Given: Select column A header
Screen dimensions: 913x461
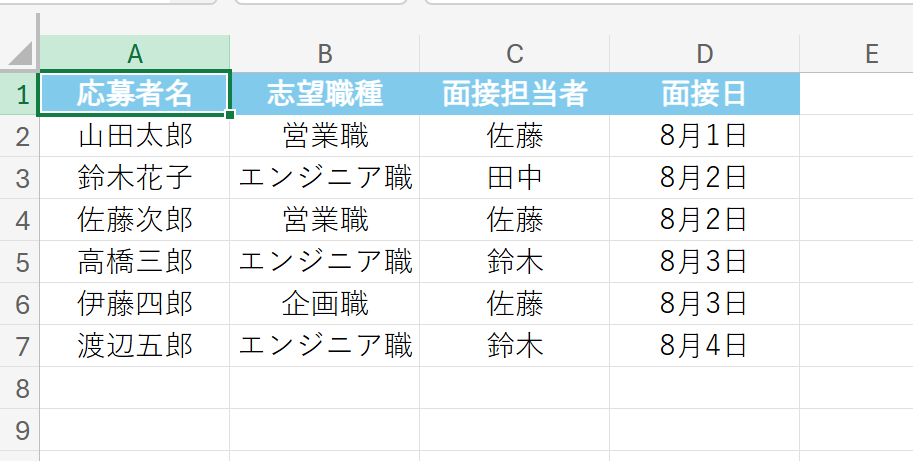Looking at the screenshot, I should point(135,54).
